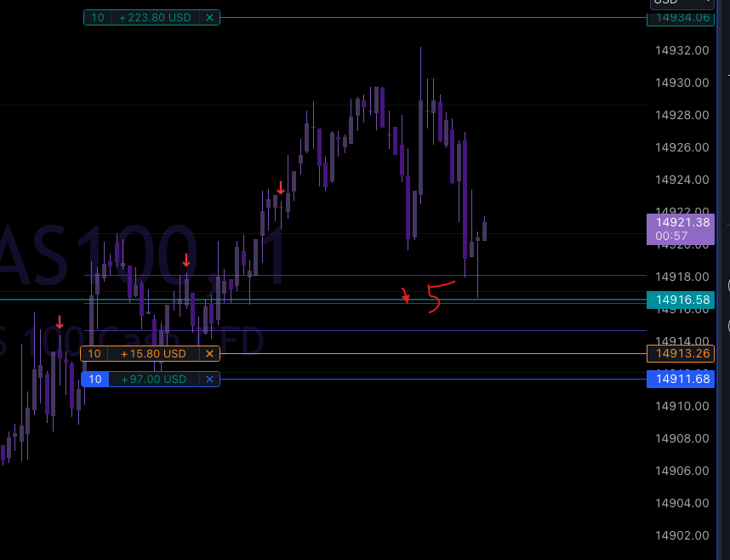Image resolution: width=730 pixels, height=560 pixels.
Task: Remove the blue +97.00 USD order label
Action: point(209,379)
